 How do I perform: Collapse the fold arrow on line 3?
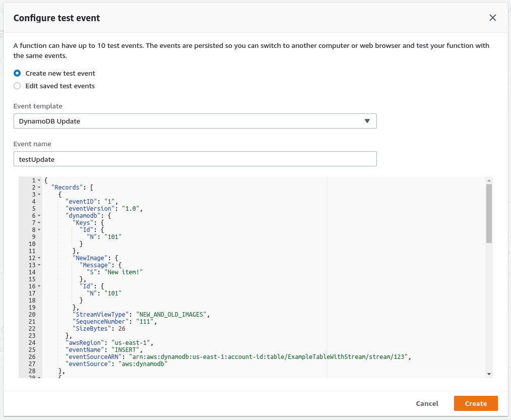[x=39, y=195]
